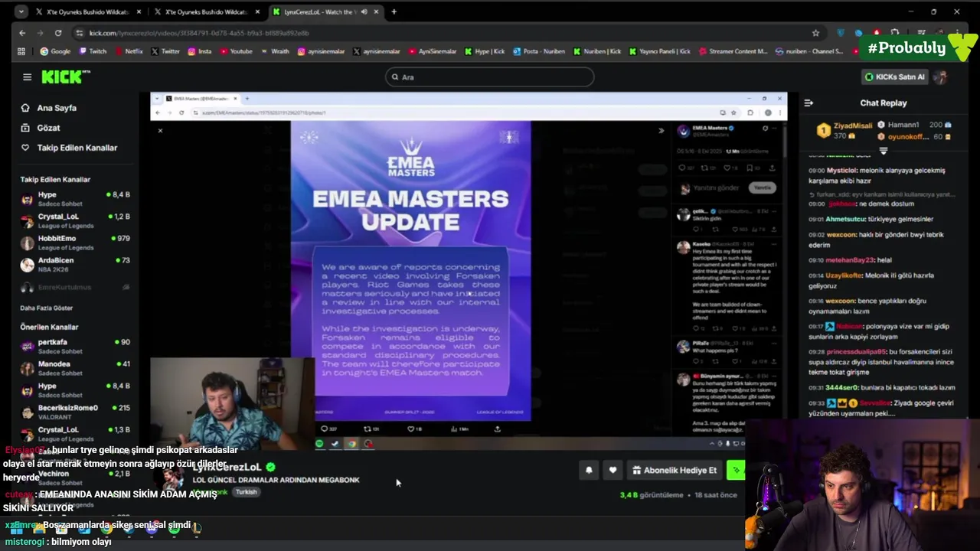Click EMEA Masters Update image
The height and width of the screenshot is (551, 980).
point(410,272)
